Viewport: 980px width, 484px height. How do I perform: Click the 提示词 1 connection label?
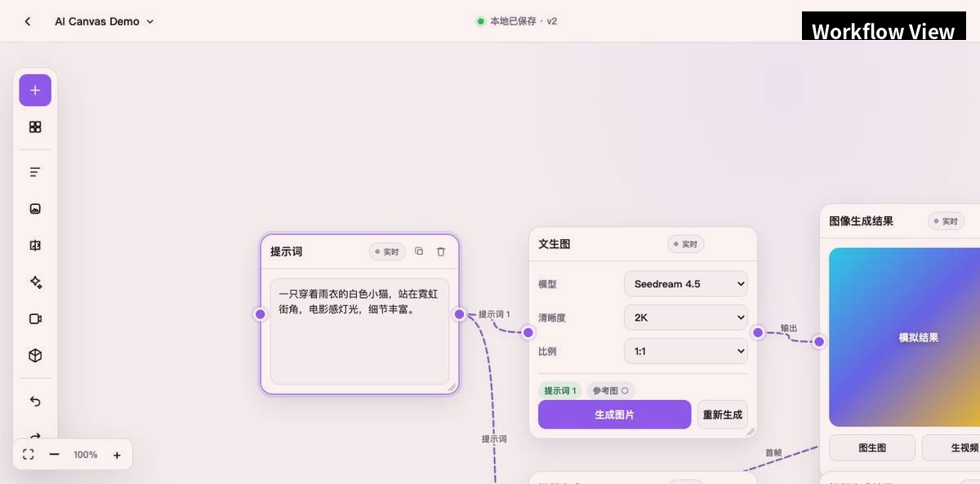coord(494,314)
